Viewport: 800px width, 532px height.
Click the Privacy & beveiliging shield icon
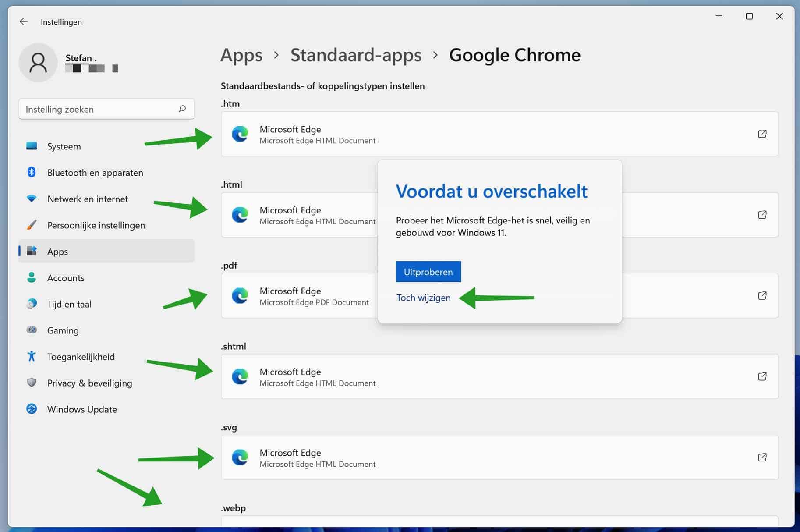point(31,383)
